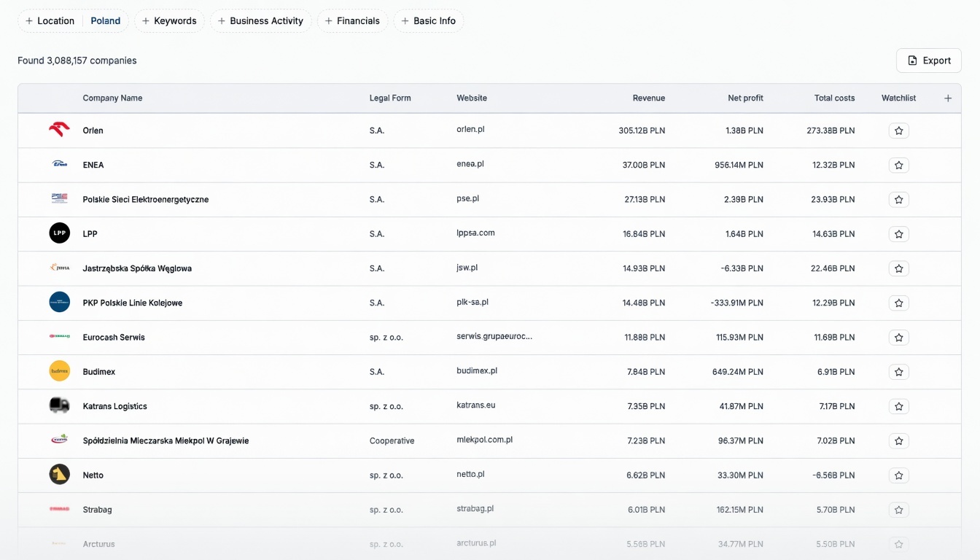The width and height of the screenshot is (980, 560).
Task: Add Polskie Sieci Elektroenergetyczne to watchlist
Action: (898, 199)
